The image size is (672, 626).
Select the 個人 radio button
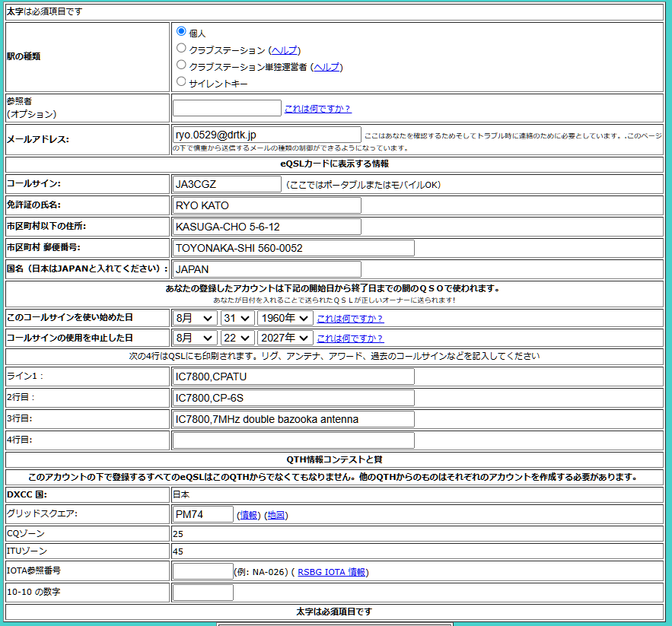(x=181, y=32)
